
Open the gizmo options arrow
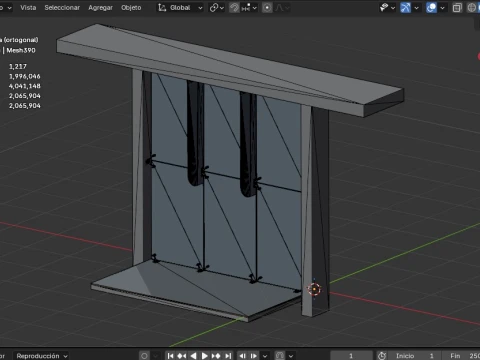click(x=416, y=7)
